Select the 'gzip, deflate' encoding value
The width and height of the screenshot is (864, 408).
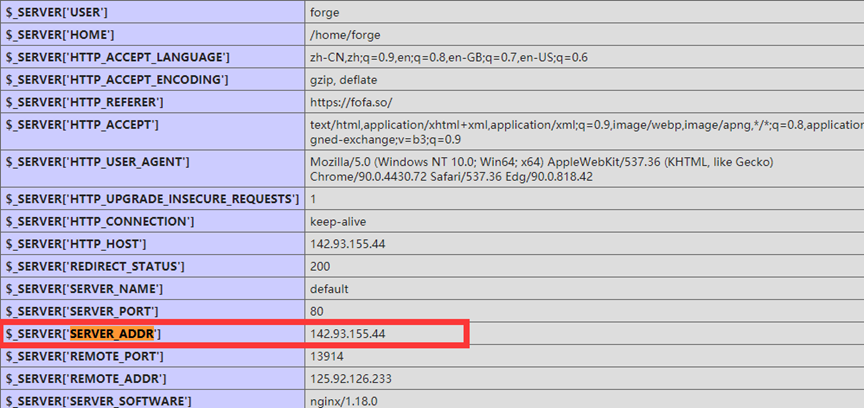tap(345, 79)
